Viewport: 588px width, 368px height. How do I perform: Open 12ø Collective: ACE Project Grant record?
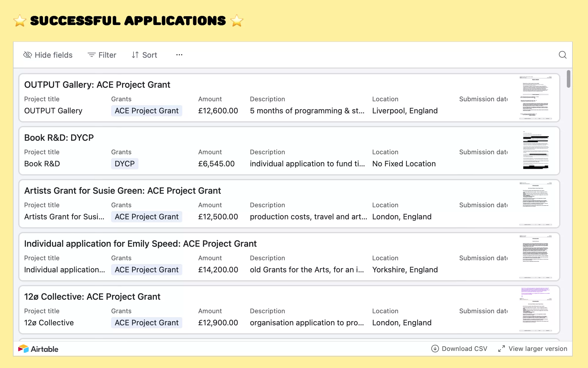(x=92, y=297)
